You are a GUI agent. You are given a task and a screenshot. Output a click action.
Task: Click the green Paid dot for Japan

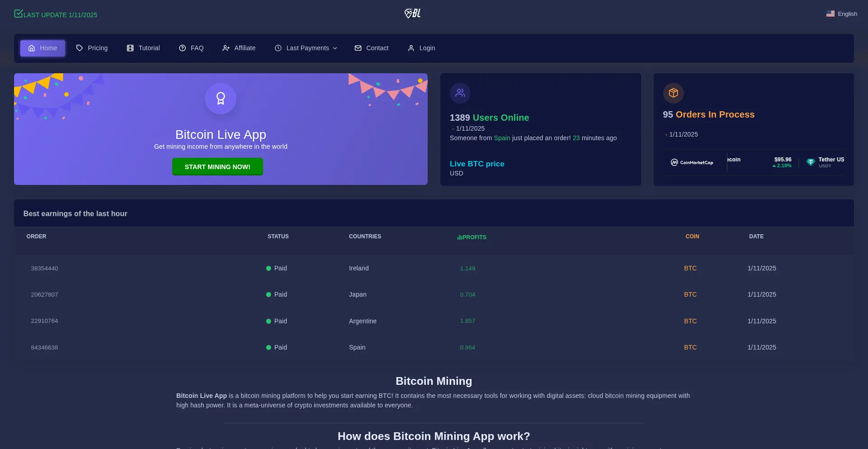269,294
